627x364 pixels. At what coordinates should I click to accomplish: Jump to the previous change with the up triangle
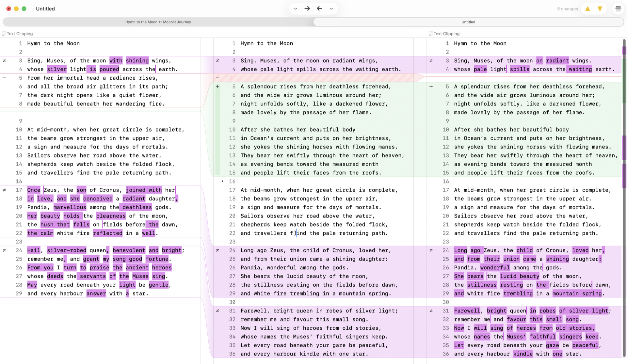point(587,9)
